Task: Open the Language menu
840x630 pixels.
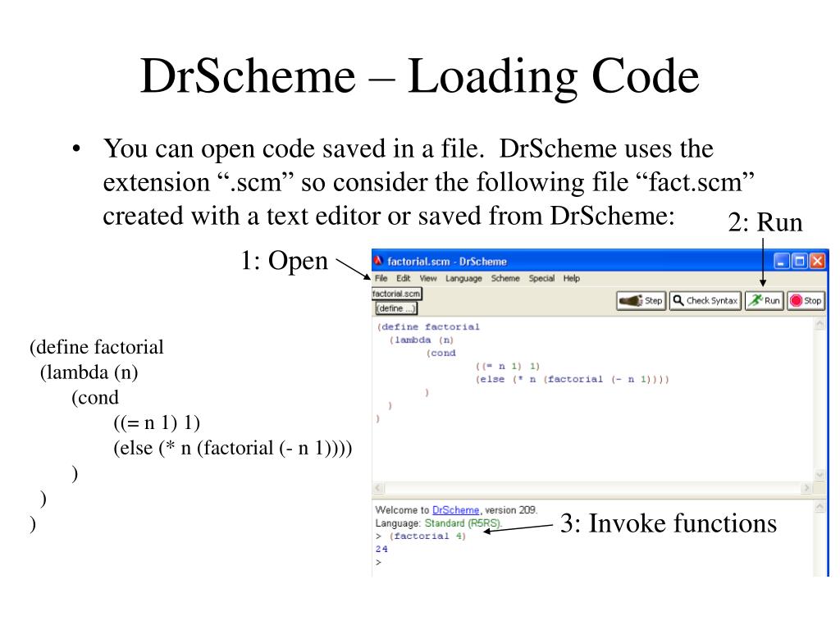Action: (463, 278)
